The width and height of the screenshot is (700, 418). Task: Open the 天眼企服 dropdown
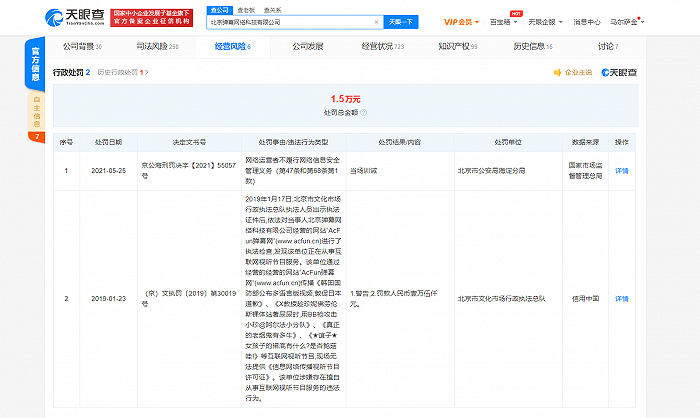pyautogui.click(x=545, y=22)
